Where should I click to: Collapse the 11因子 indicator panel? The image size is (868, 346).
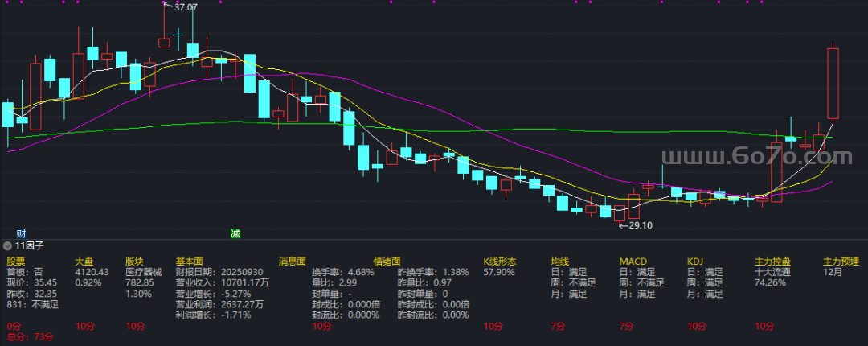8,245
